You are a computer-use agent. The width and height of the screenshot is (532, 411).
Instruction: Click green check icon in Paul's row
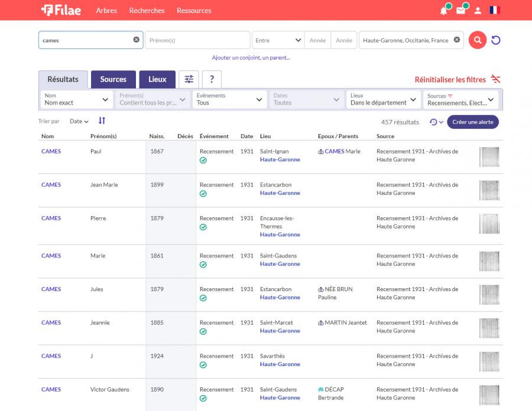(203, 160)
